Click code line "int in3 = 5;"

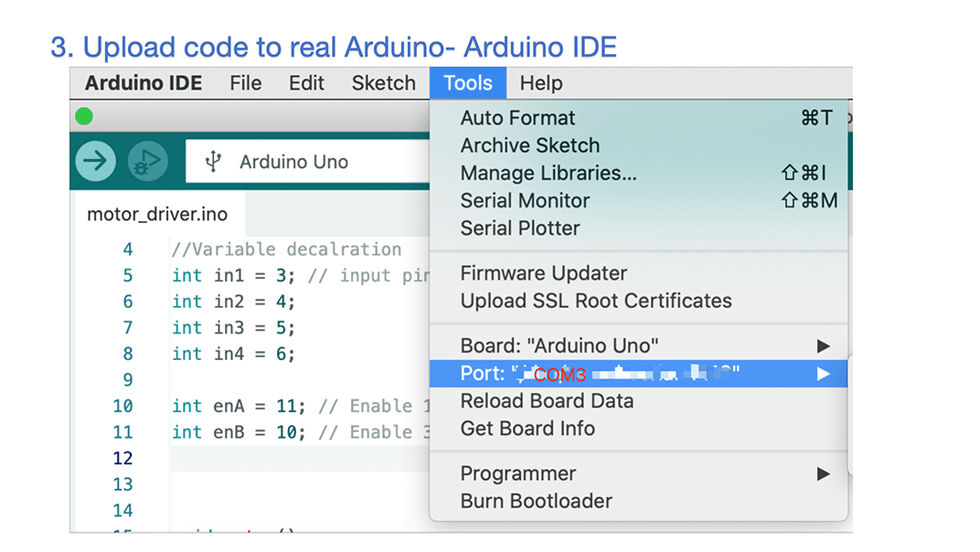233,327
